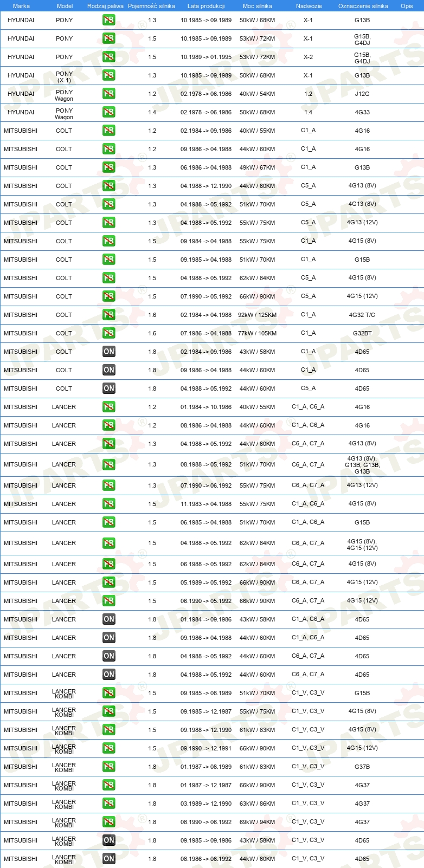Click the power value 49kW / 67KM
Image resolution: width=424 pixels, height=868 pixels.
[258, 167]
